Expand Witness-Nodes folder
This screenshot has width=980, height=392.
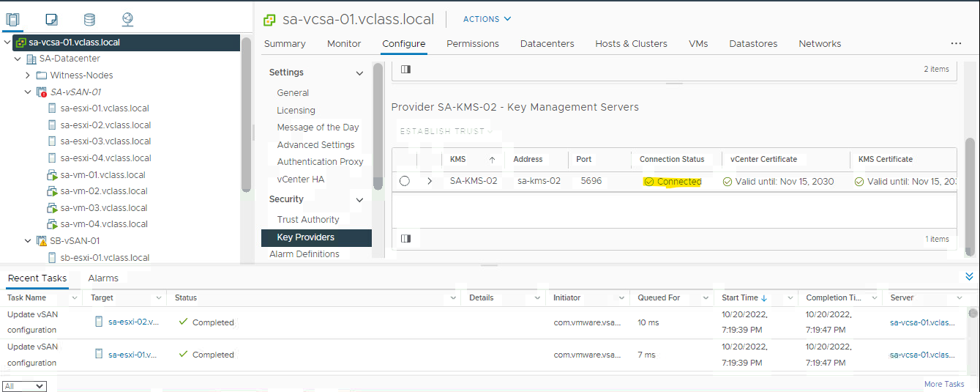28,75
